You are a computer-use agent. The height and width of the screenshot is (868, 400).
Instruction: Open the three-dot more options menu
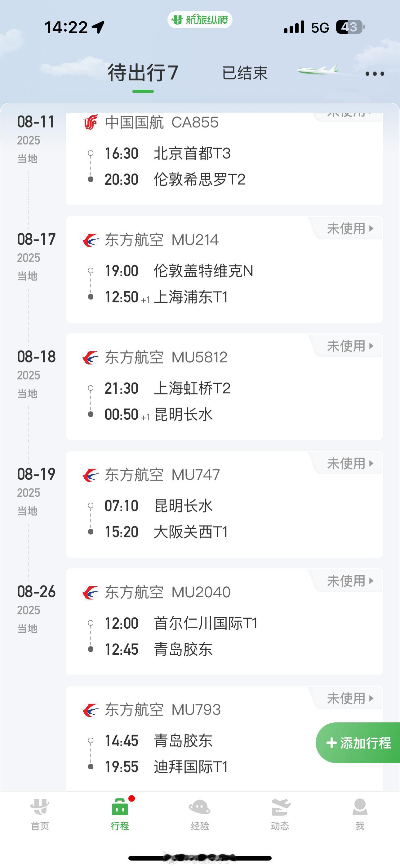click(375, 74)
